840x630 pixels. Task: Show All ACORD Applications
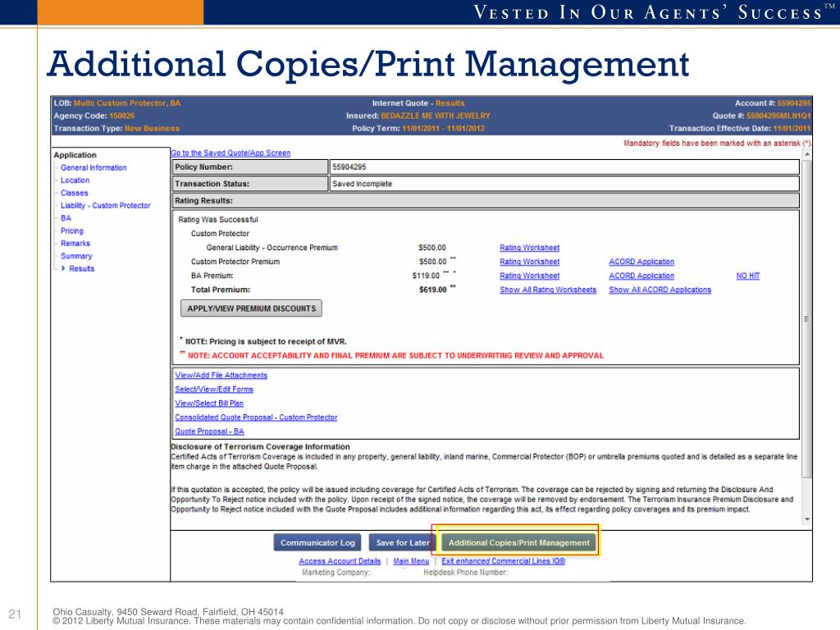[x=660, y=290]
